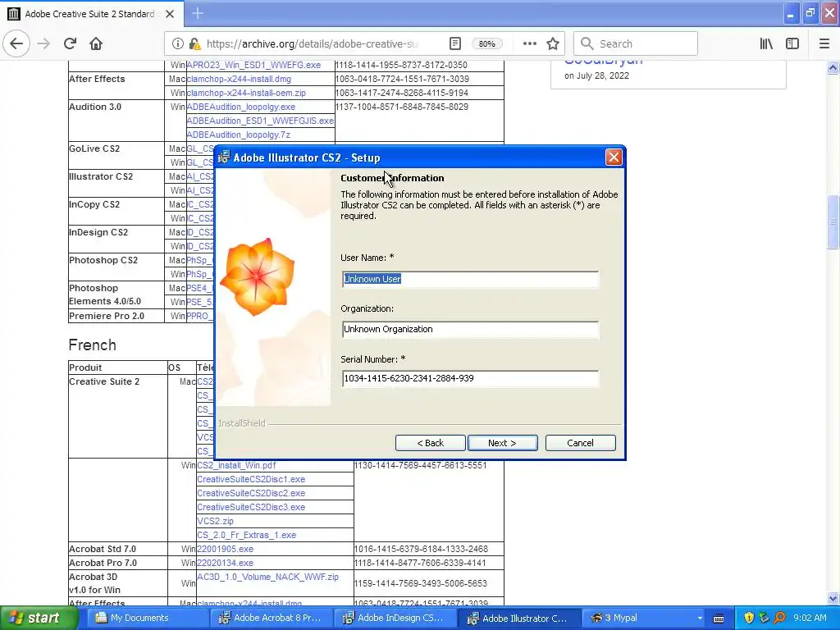
Task: Open ADBEAudition_ESD1_WWEFGJIS.exe link
Action: (260, 121)
